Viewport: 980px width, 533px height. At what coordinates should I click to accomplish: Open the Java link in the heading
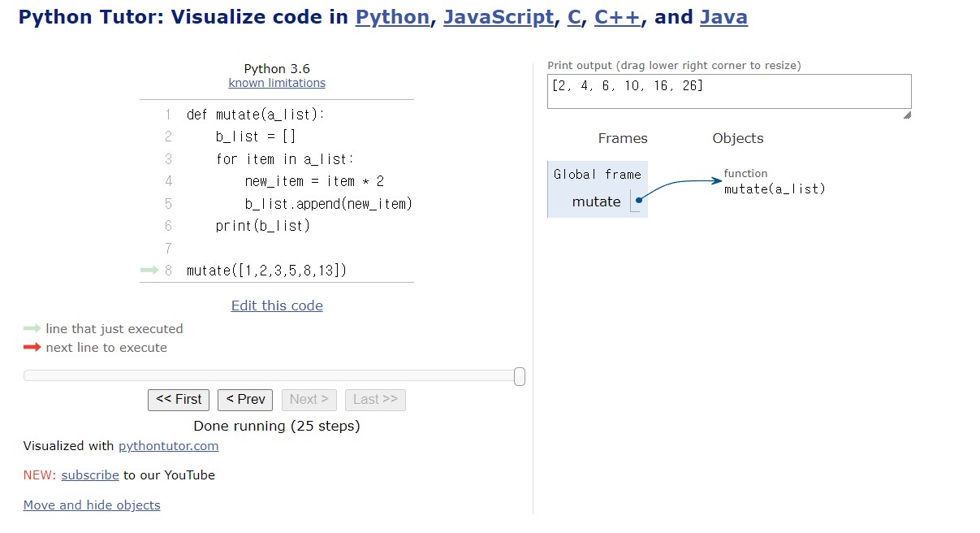pyautogui.click(x=723, y=17)
